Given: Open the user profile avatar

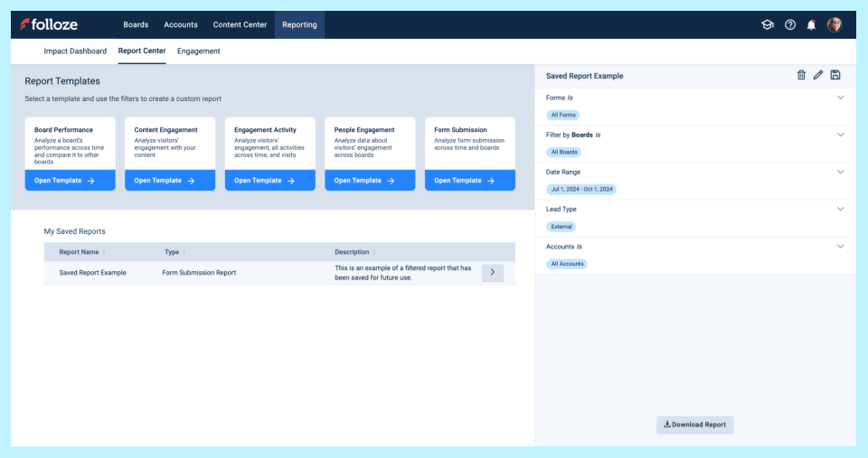Looking at the screenshot, I should [x=835, y=24].
